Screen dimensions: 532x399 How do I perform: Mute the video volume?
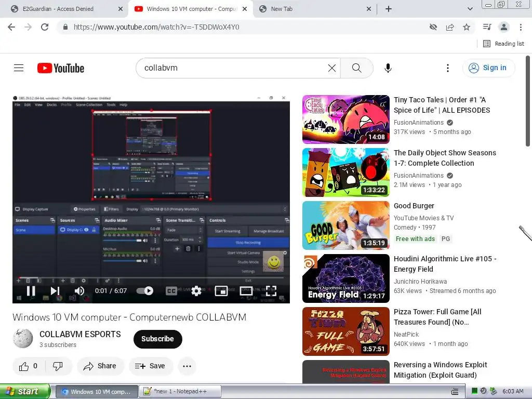click(x=79, y=291)
